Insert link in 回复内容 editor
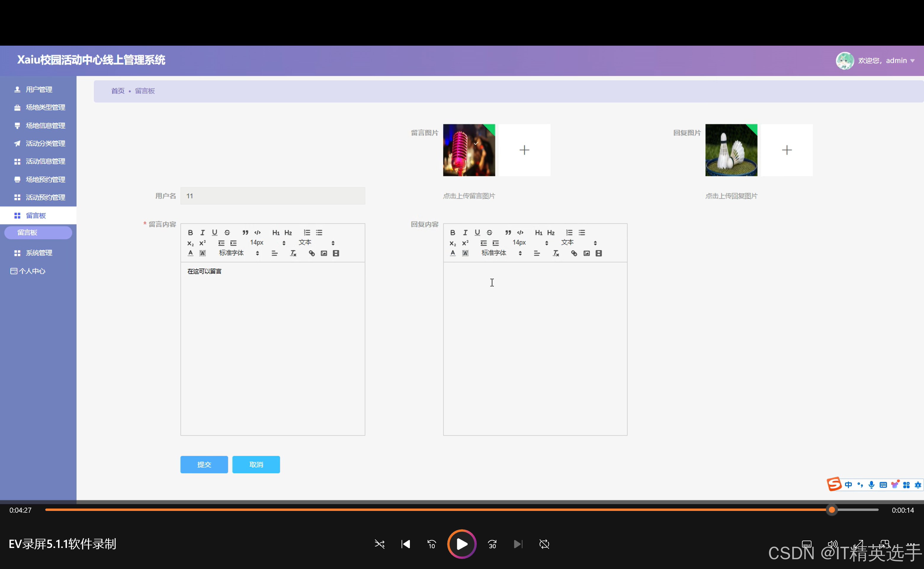924x569 pixels. coord(574,253)
